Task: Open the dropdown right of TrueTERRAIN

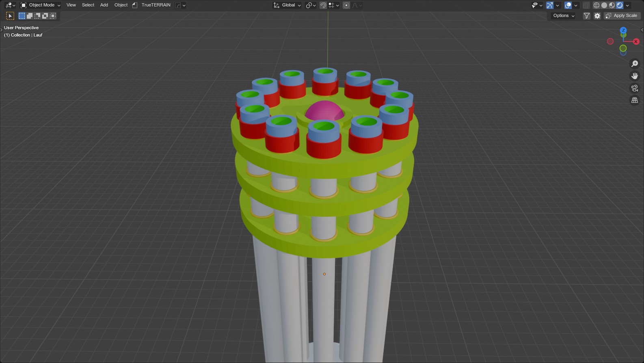Action: click(180, 5)
